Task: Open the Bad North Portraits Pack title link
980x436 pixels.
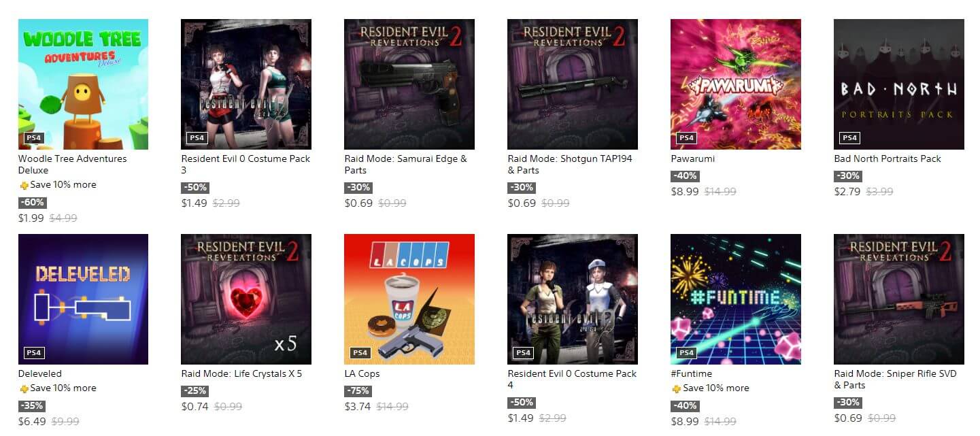Action: tap(888, 158)
